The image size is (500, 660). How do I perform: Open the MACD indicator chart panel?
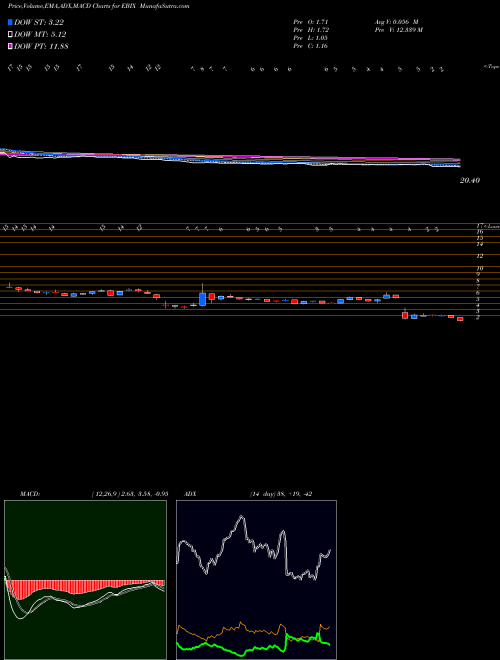coord(85,580)
